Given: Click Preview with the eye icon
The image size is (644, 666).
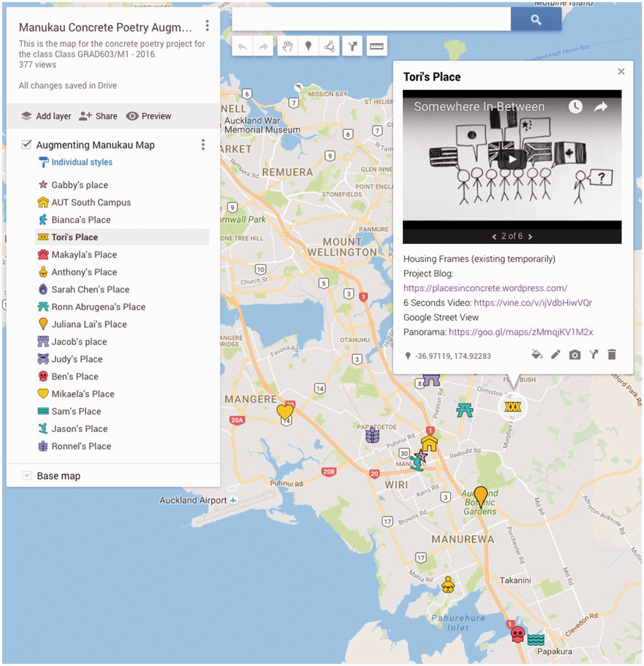Looking at the screenshot, I should pos(149,116).
